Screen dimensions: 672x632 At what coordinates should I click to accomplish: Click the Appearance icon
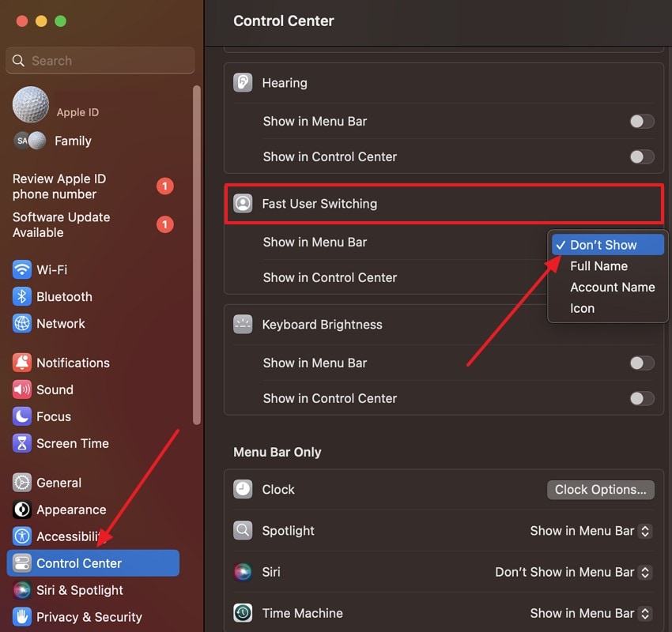(22, 510)
